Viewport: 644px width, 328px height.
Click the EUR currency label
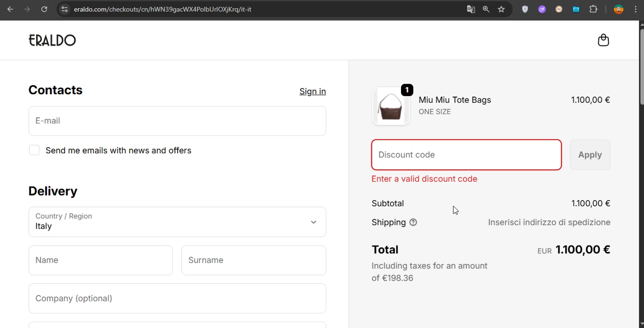(544, 251)
